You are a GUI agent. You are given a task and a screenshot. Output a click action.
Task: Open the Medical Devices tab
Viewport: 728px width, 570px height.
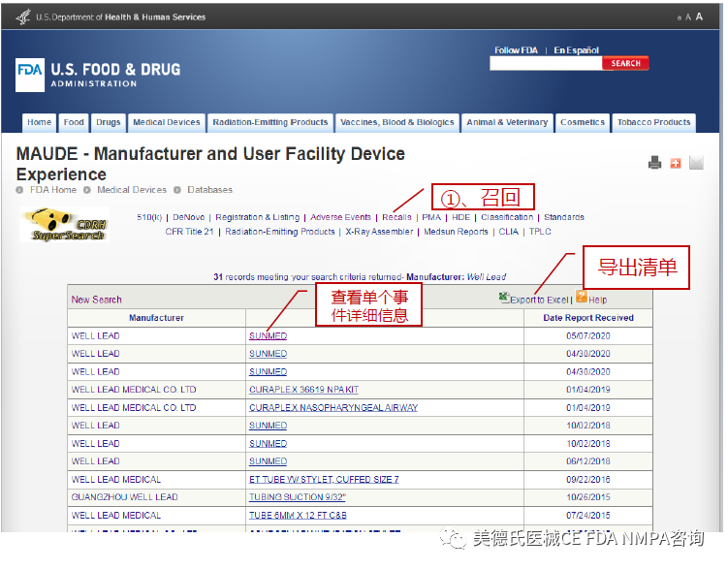click(166, 123)
